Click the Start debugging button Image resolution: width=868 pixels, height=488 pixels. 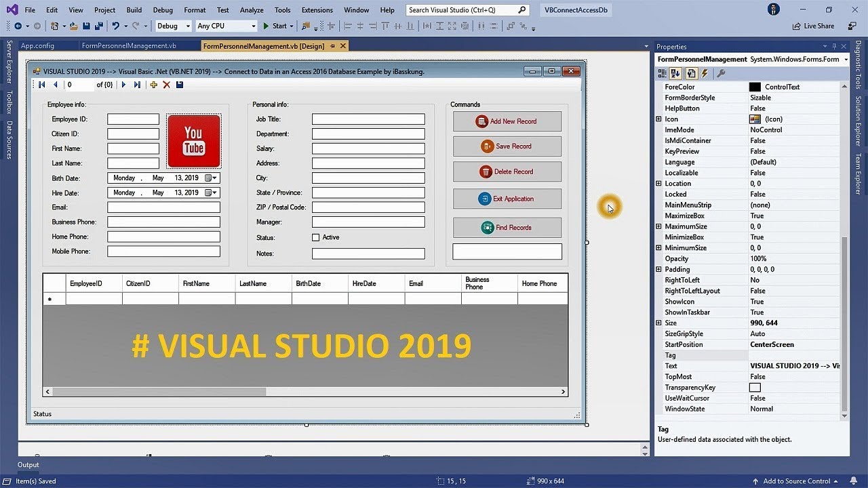click(x=275, y=26)
